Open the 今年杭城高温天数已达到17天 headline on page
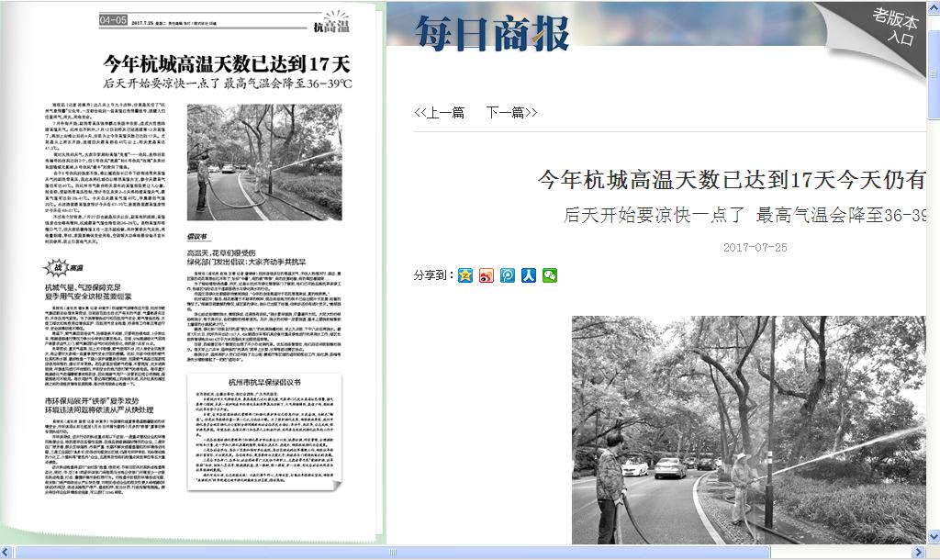Screen dimensions: 940x560 [x=227, y=63]
